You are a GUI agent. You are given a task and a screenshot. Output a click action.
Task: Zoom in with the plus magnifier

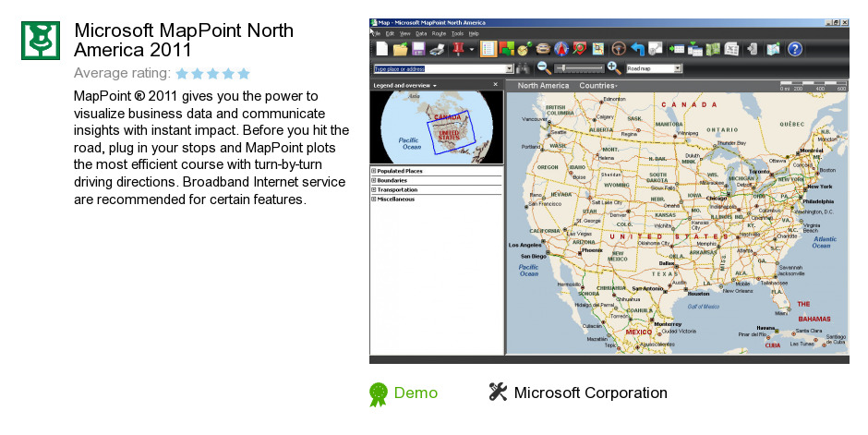tap(613, 68)
